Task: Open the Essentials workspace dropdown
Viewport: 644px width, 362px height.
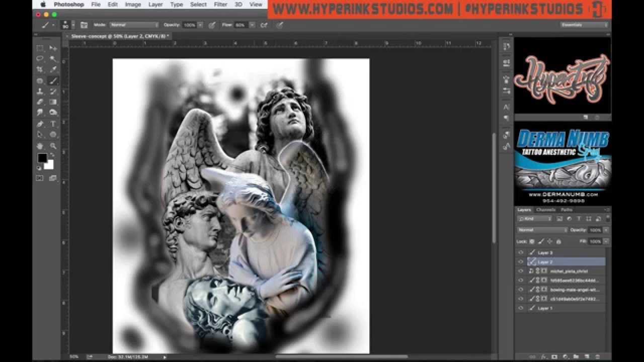Action: click(584, 25)
